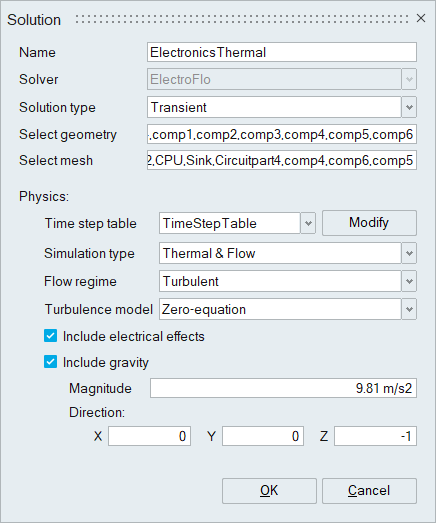
Task: Click the Modify button
Action: (x=369, y=223)
